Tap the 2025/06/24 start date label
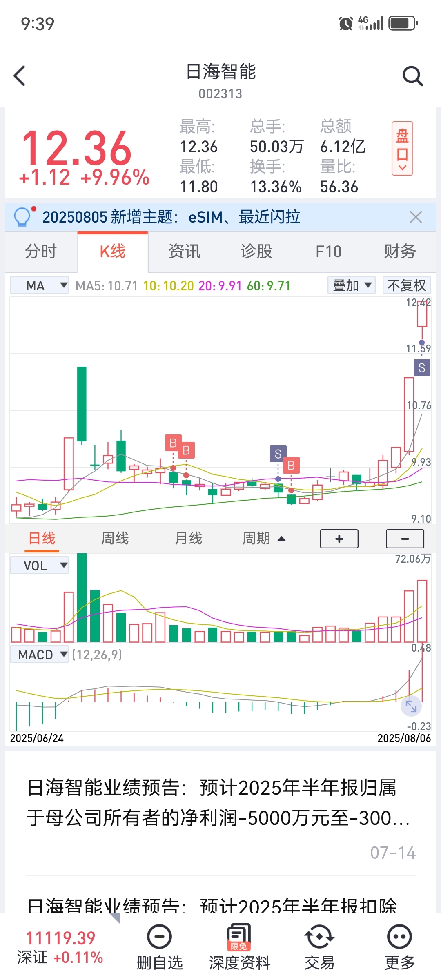Image resolution: width=441 pixels, height=980 pixels. [x=37, y=738]
